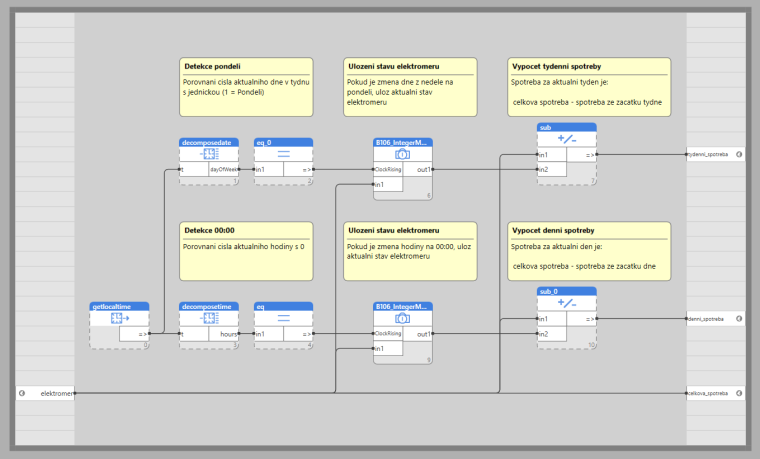Viewport: 760px width, 459px height.
Task: Click arrow icon beside elektromer input
Action: pos(21,393)
